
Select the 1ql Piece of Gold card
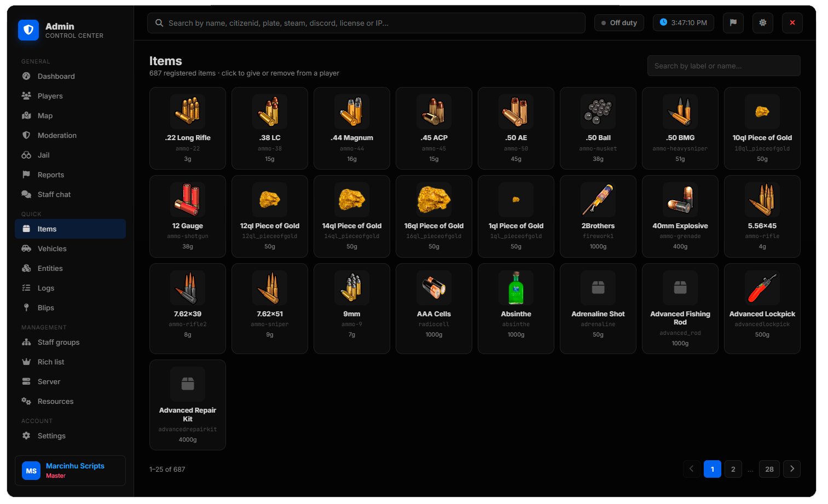coord(516,216)
